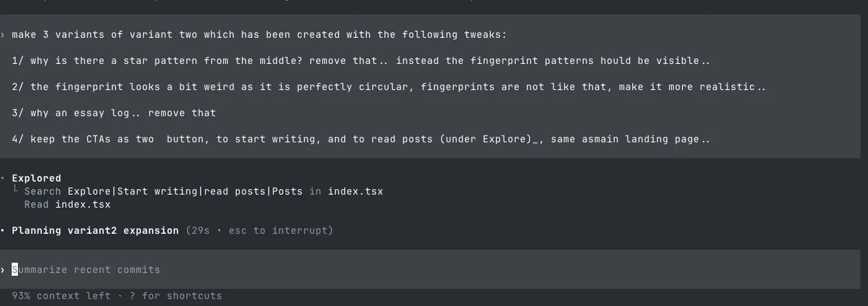868x306 pixels.
Task: Click the 'Planning variant2 expansion' status line
Action: click(95, 230)
